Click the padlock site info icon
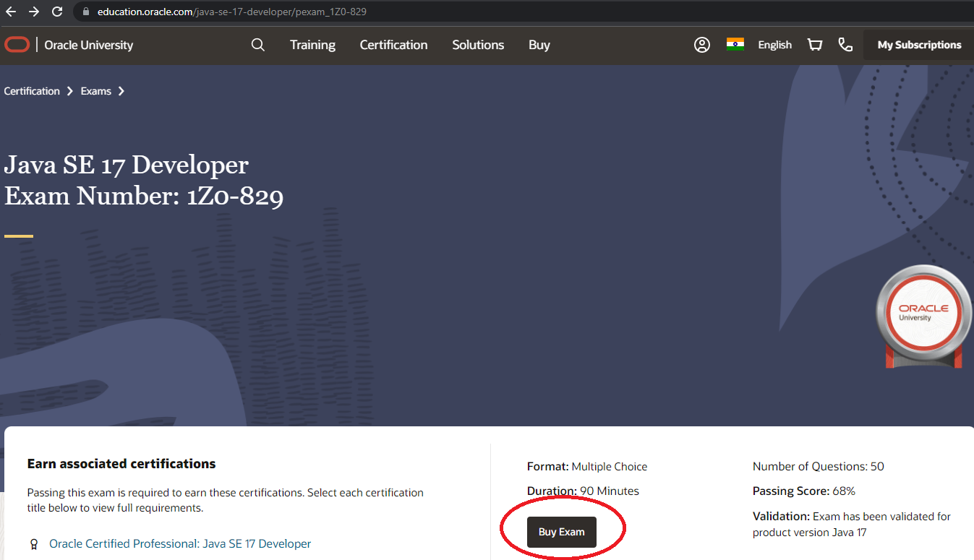 [86, 12]
